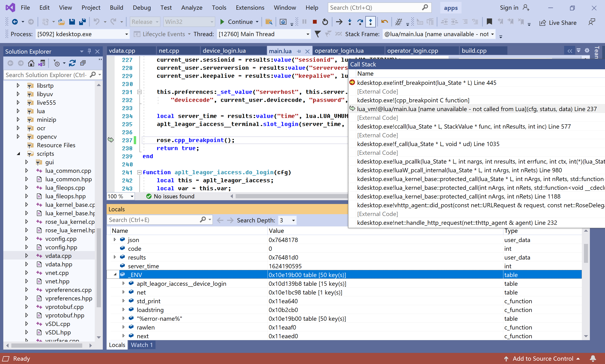This screenshot has height=364, width=605.
Task: Collapse the _ENV local variable
Action: tap(115, 275)
